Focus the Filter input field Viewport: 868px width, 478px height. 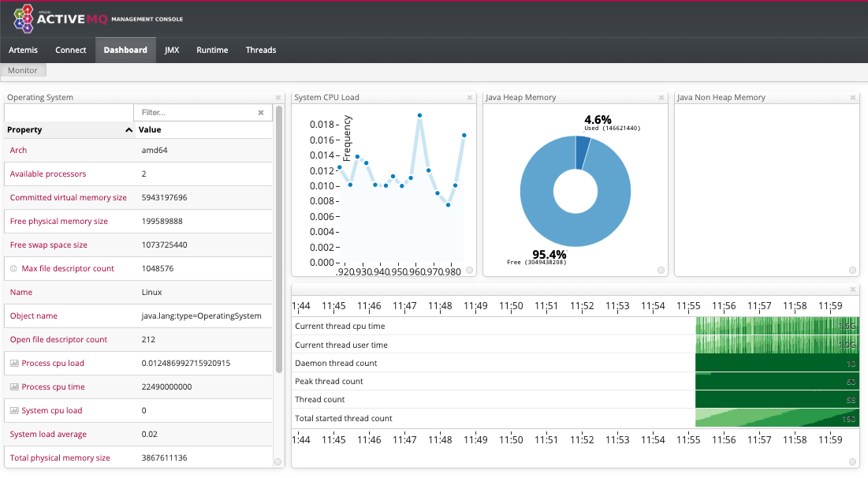pyautogui.click(x=197, y=113)
